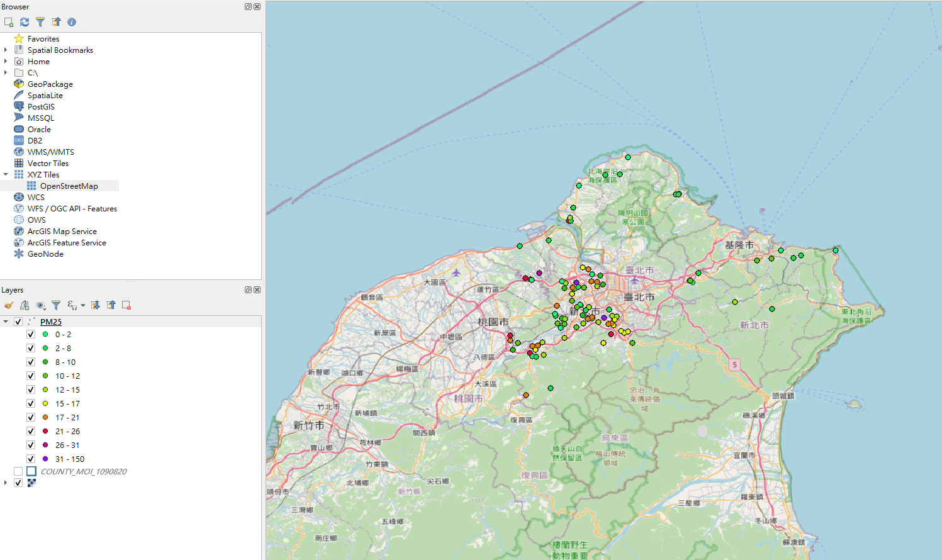The image size is (942, 560).
Task: Open Layer Styling panel brush icon
Action: (9, 305)
